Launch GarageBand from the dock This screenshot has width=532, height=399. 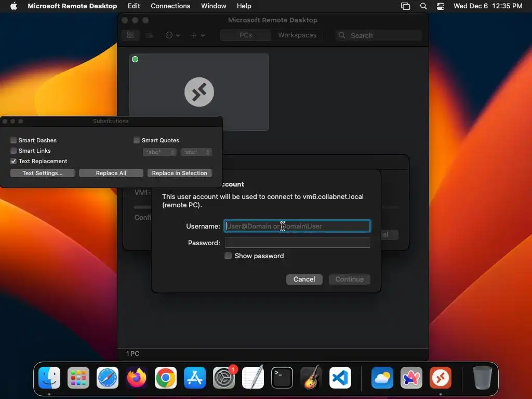tap(311, 377)
